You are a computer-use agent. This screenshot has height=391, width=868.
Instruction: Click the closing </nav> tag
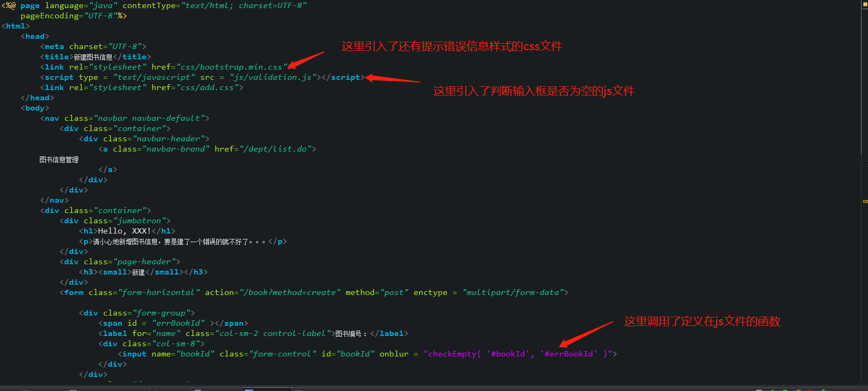pyautogui.click(x=54, y=200)
